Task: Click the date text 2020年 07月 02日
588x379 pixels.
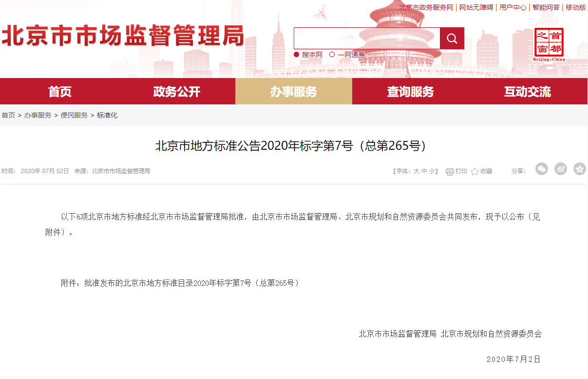Action: [x=45, y=171]
